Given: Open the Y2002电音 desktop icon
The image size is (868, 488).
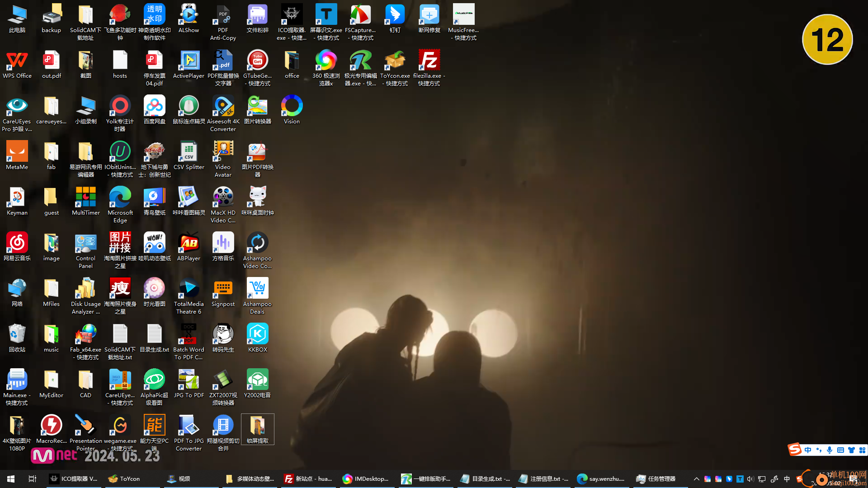Looking at the screenshot, I should [257, 384].
